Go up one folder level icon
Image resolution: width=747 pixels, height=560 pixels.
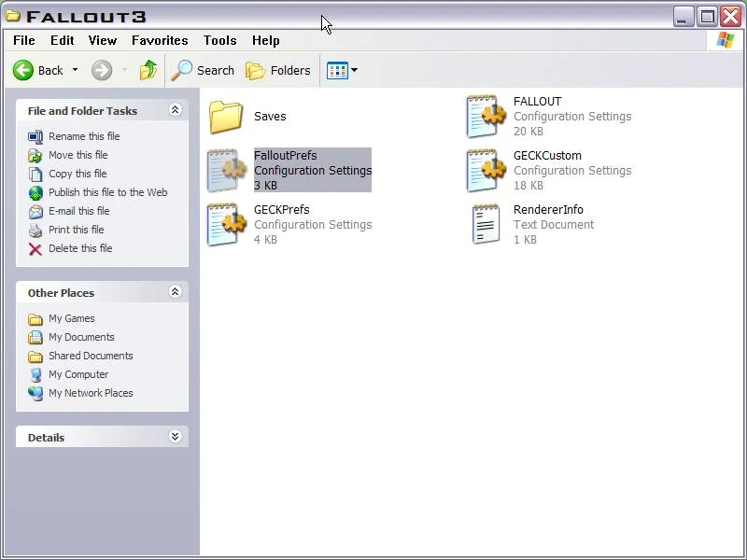[x=148, y=70]
